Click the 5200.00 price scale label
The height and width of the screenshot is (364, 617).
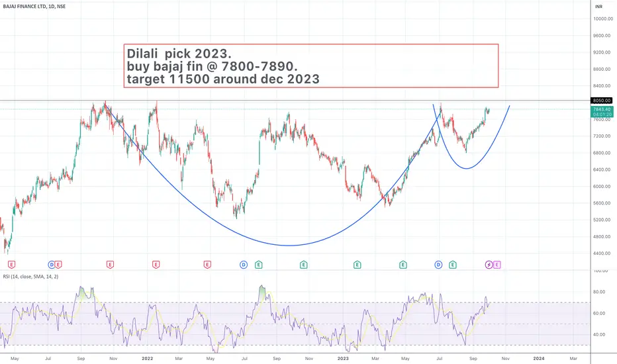(602, 220)
